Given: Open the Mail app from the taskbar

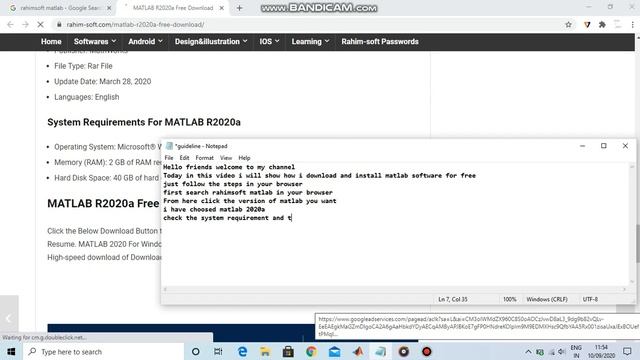Looking at the screenshot, I should pyautogui.click(x=335, y=352).
